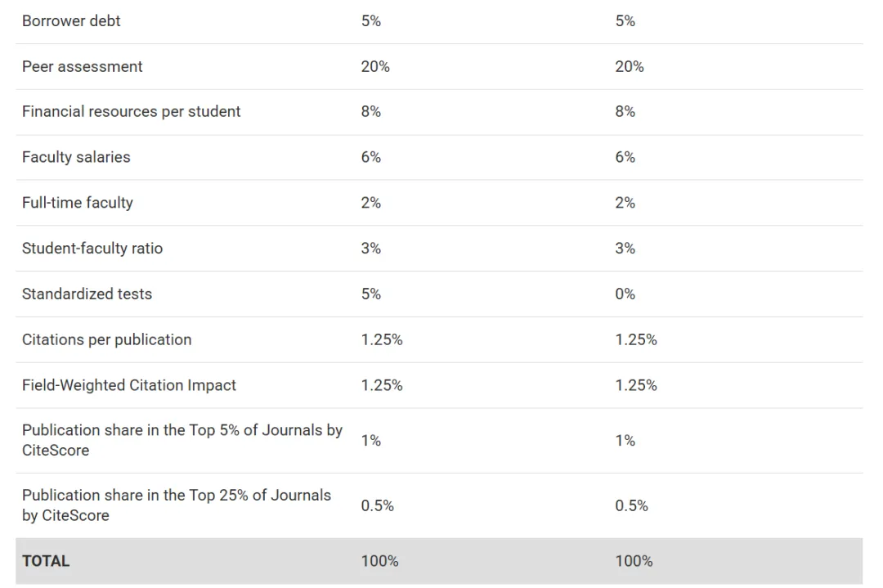Click first-column 0.5% for Top 25% Journals
The image size is (883, 588).
[378, 505]
